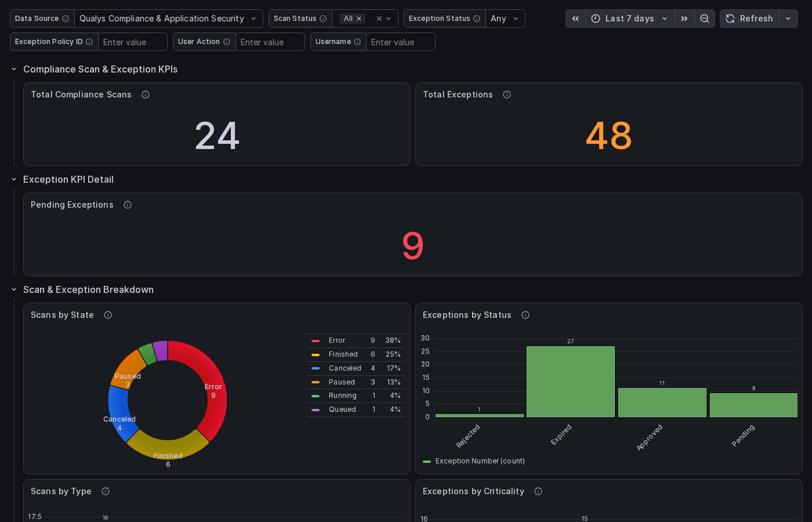Toggle Exception Number (count) legend item
This screenshot has height=522, width=812.
(x=480, y=461)
